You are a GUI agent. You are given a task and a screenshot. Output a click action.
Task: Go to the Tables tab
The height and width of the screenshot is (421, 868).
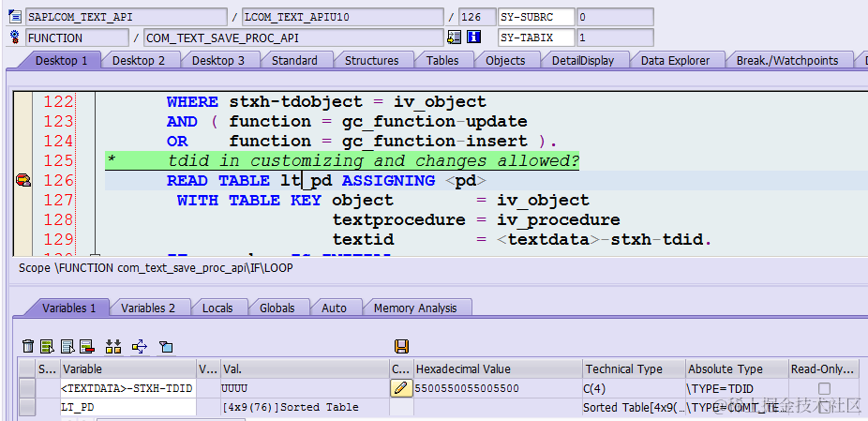coord(442,60)
